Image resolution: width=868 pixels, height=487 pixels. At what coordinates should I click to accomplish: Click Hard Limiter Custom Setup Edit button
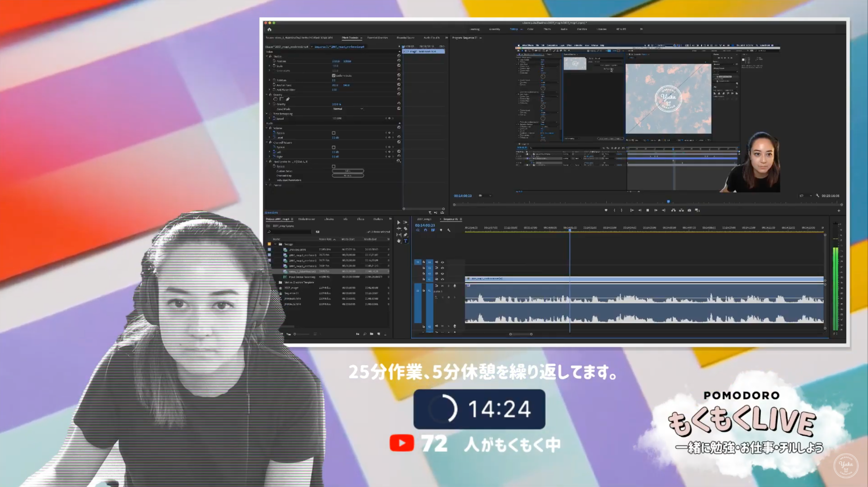(348, 171)
